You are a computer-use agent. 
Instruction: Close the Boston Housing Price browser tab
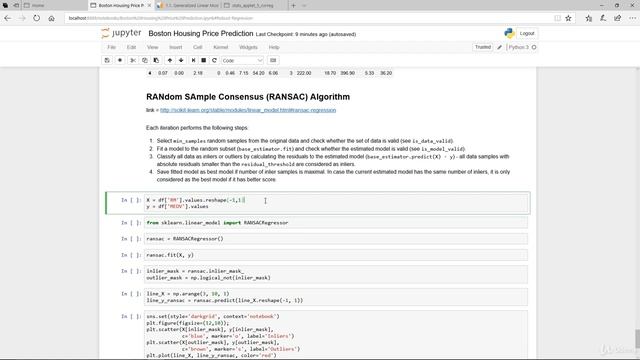[149, 6]
